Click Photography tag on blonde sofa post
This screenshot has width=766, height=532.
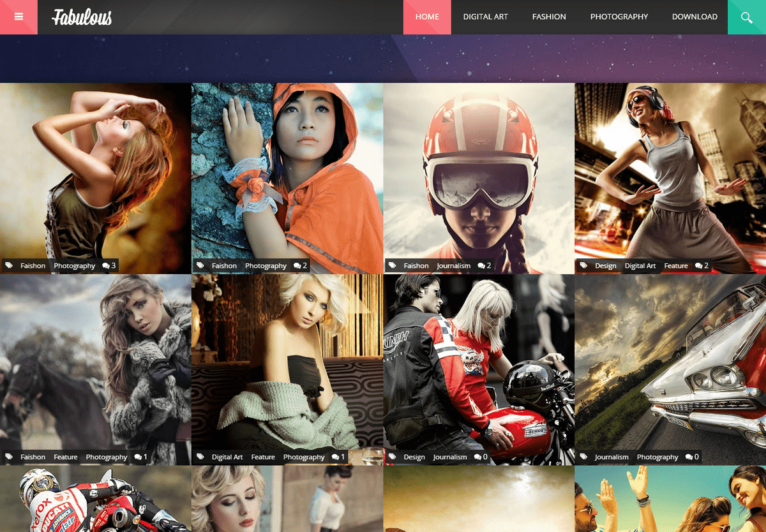point(304,457)
